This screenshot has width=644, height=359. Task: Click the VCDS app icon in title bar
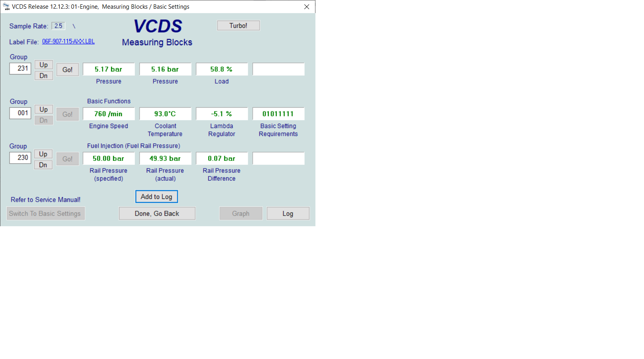[x=6, y=7]
